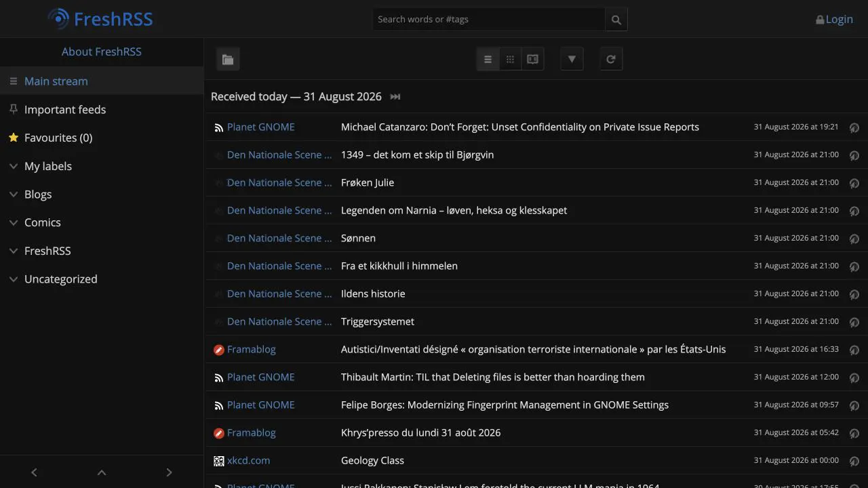Jump up arrow in bottom navigation
The width and height of the screenshot is (868, 488).
tap(102, 472)
